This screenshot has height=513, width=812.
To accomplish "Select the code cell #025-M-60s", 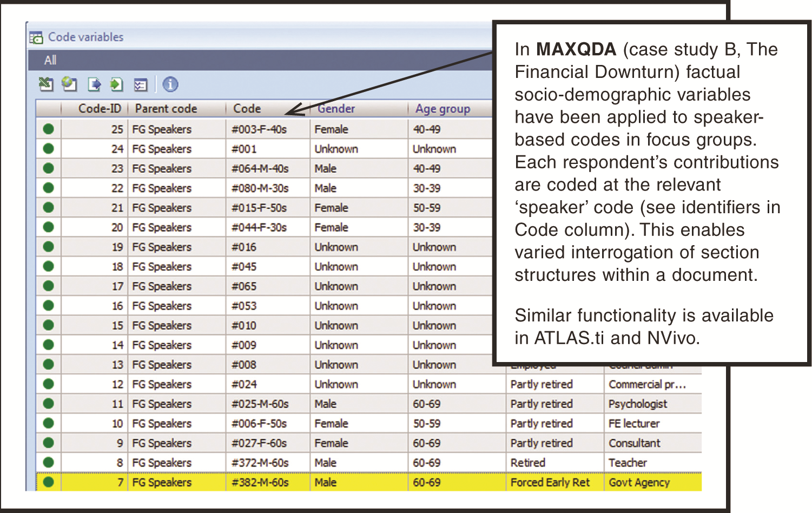I will coord(268,403).
